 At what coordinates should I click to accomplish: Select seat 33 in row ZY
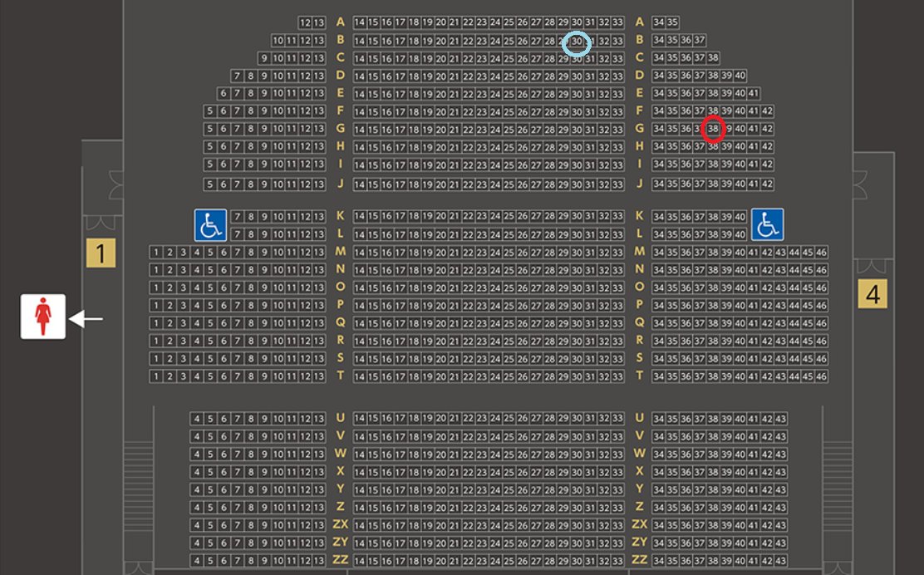point(617,543)
